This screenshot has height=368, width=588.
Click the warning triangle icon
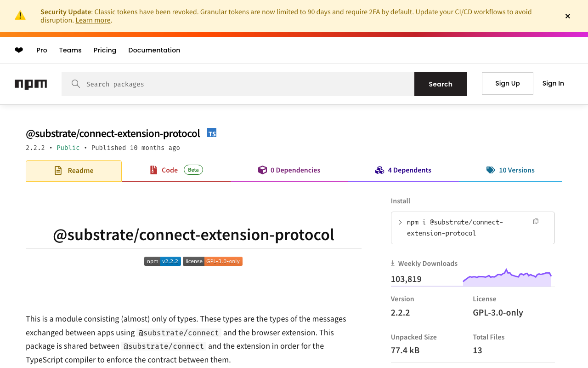pyautogui.click(x=20, y=15)
